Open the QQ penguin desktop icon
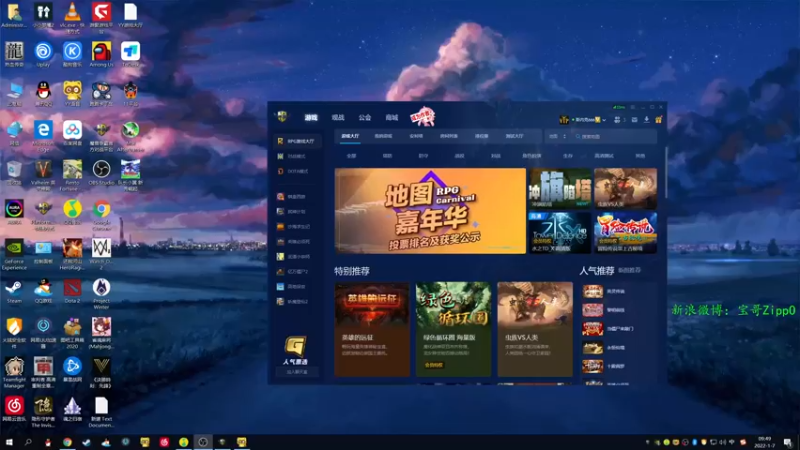 coord(43,94)
